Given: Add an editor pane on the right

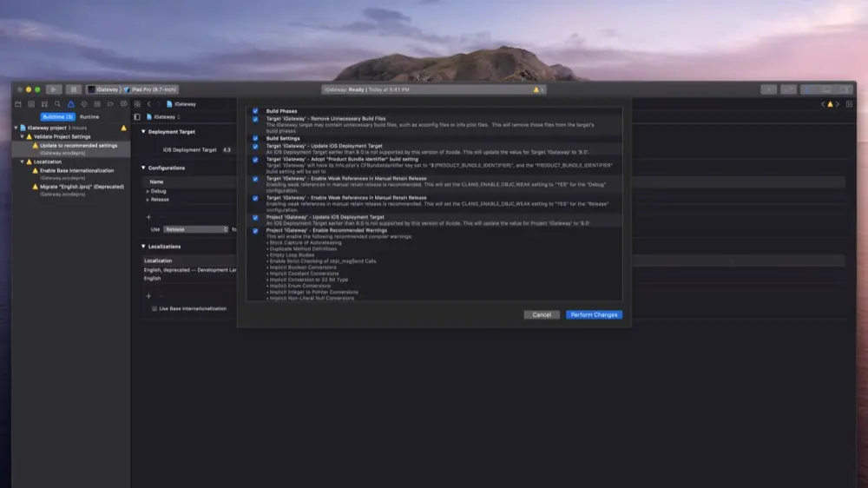Looking at the screenshot, I should [849, 104].
